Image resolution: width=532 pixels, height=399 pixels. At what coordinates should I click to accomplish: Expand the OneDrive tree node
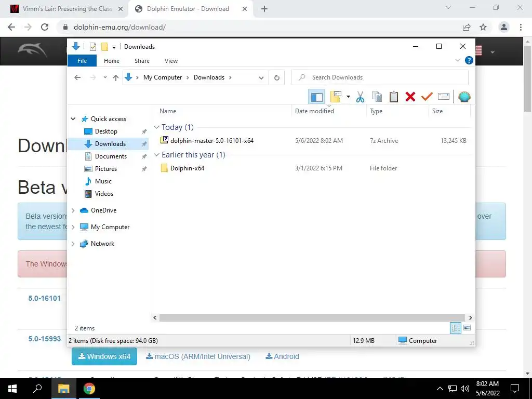click(x=73, y=210)
